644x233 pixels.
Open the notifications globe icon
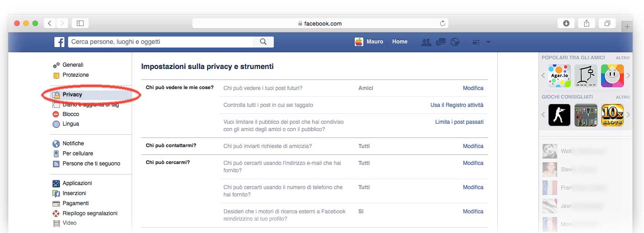[x=454, y=42]
